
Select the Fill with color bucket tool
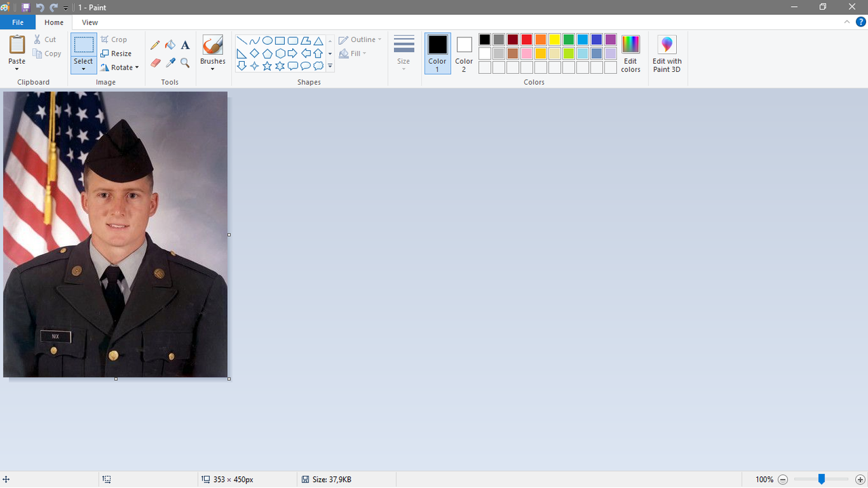pyautogui.click(x=170, y=45)
